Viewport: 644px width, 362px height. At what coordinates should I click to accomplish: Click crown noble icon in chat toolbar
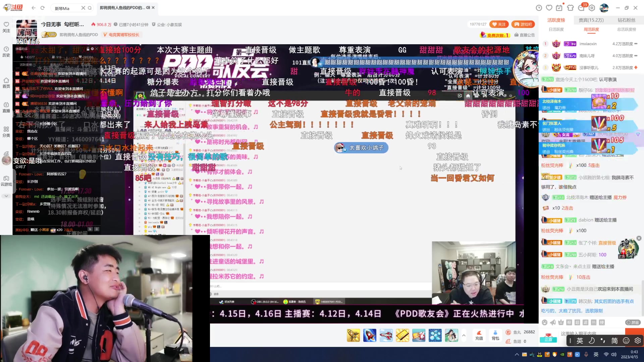[x=561, y=322]
